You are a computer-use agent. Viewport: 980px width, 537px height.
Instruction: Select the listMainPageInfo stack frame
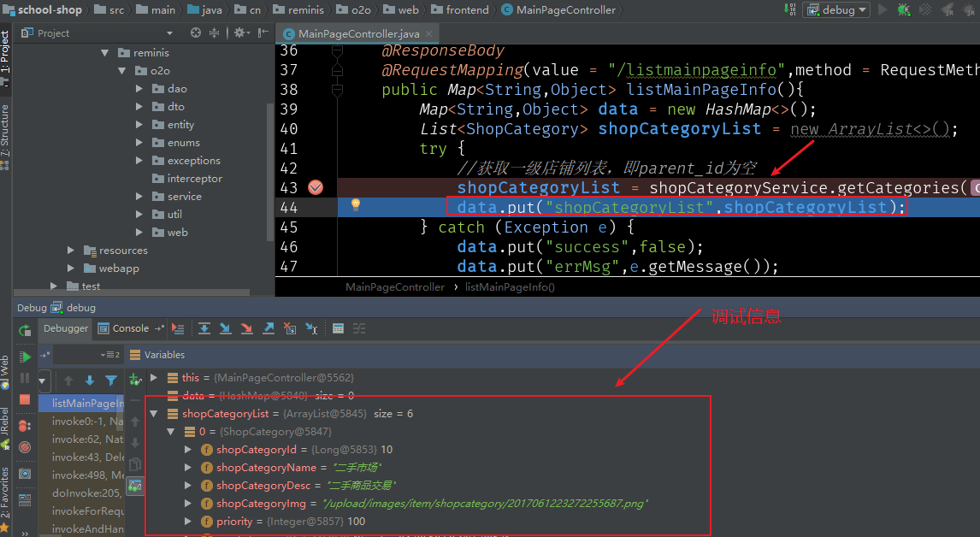(x=82, y=404)
